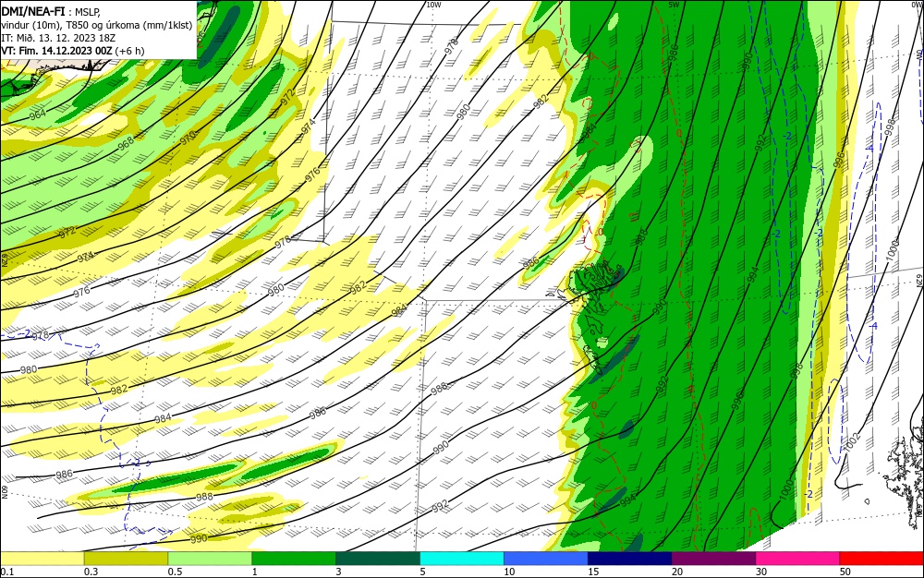Click the '1002' isobar label
The height and width of the screenshot is (578, 924).
(x=852, y=442)
